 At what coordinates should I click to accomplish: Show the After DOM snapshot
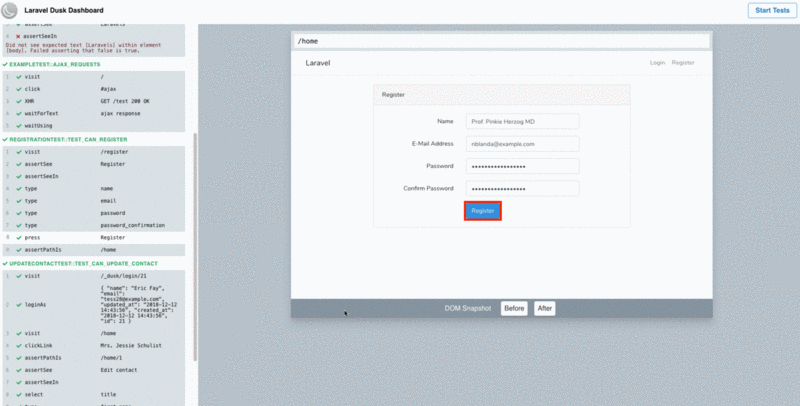click(x=544, y=308)
